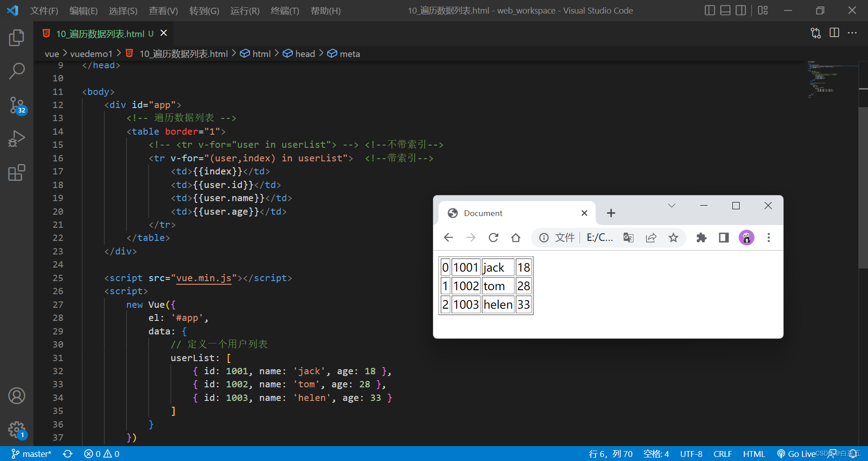Expand the head breadcrumb symbol
This screenshot has height=461, width=868.
[x=299, y=54]
